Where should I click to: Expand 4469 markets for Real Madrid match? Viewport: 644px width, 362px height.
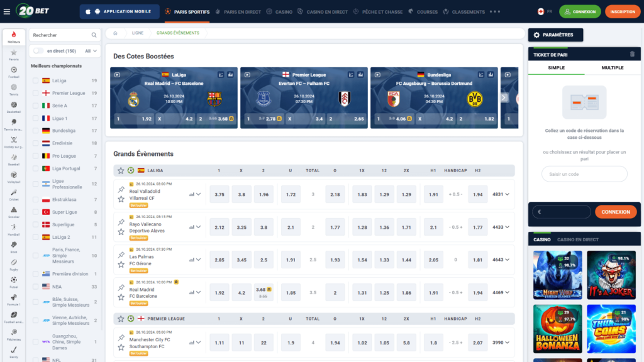[x=501, y=293]
